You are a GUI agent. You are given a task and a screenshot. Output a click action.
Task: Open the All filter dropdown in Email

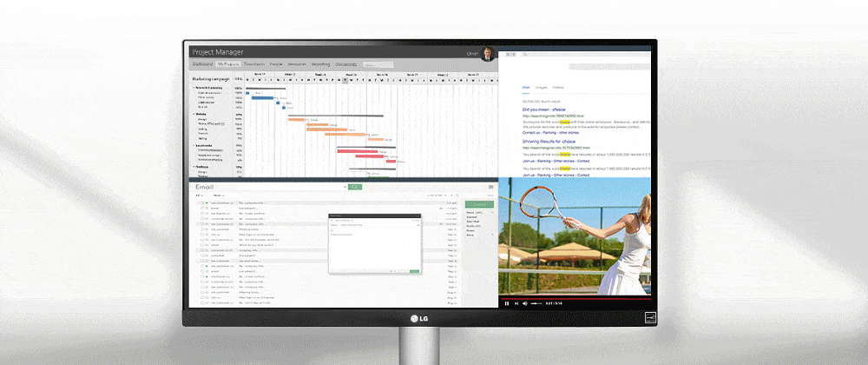pos(199,195)
